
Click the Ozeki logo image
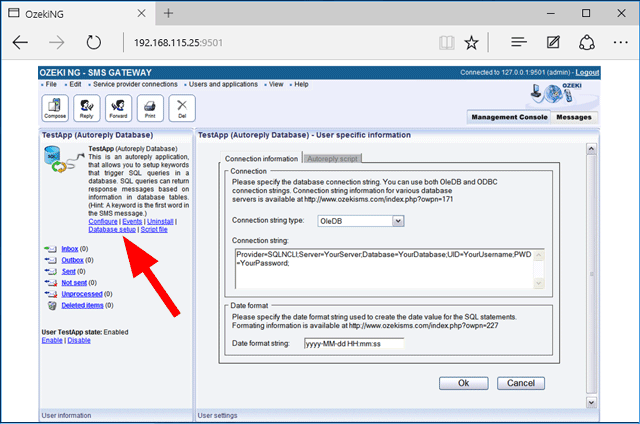tap(558, 93)
